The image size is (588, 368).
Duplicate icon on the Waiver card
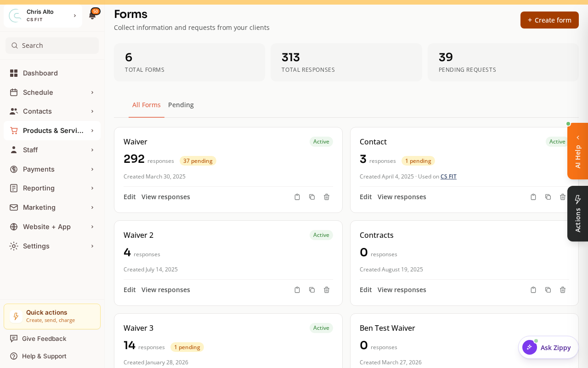pyautogui.click(x=312, y=197)
